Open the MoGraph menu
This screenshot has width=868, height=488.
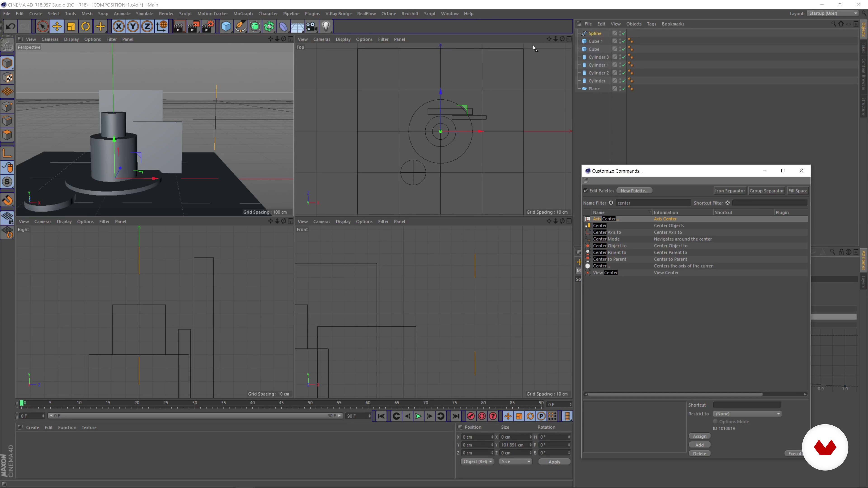[243, 14]
